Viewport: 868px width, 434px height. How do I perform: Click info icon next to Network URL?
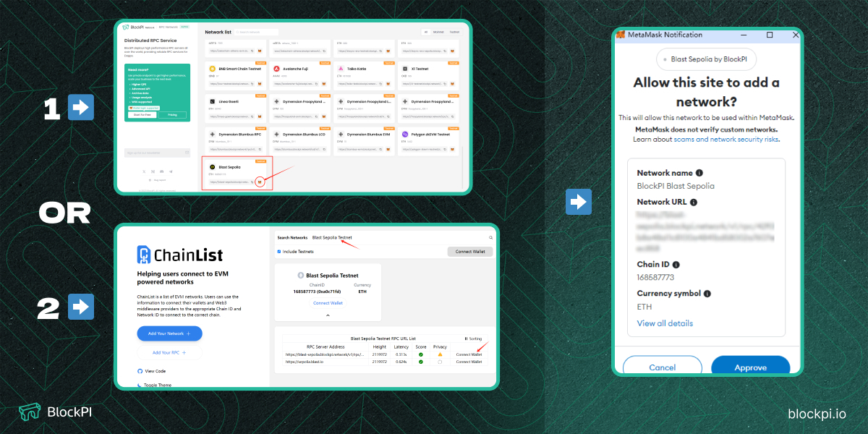(694, 203)
